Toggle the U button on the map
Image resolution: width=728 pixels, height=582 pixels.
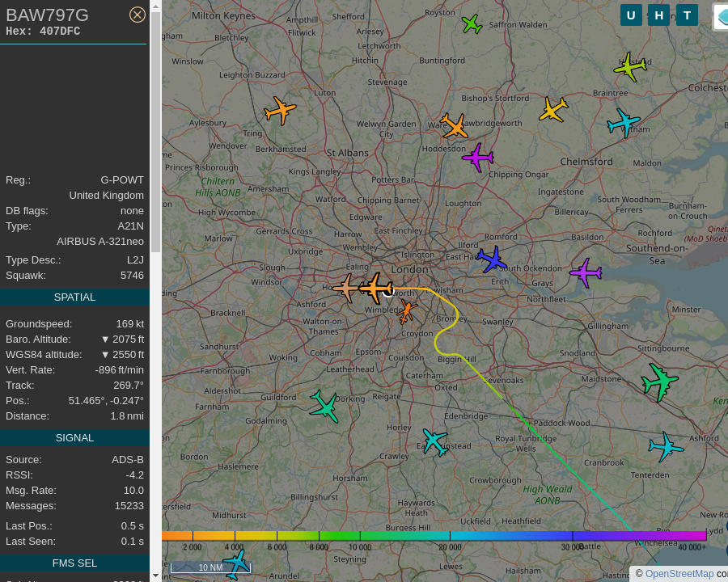631,15
